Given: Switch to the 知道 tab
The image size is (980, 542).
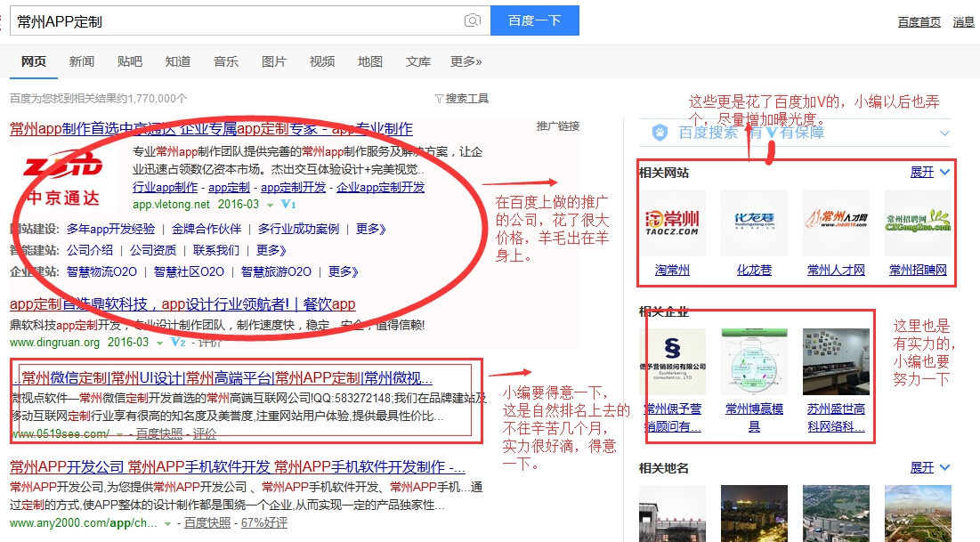Looking at the screenshot, I should [178, 61].
